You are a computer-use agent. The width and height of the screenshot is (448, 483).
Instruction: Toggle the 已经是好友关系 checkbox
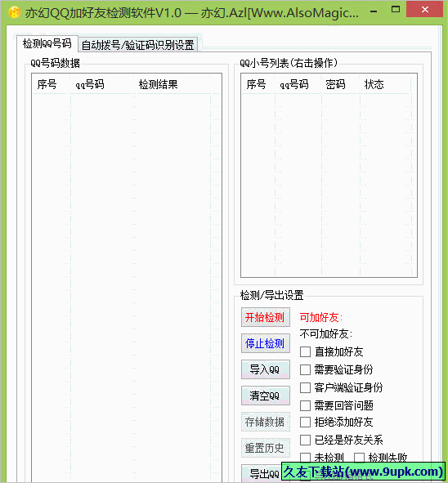pyautogui.click(x=305, y=440)
